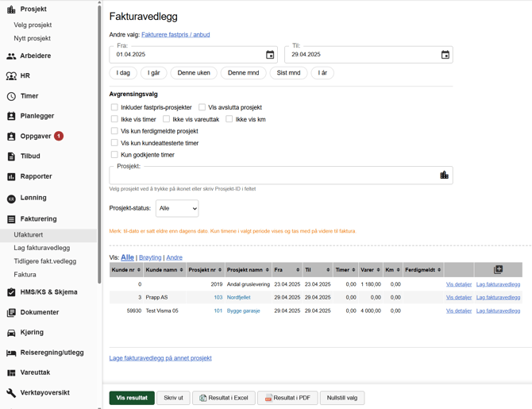Open the Fakturere fastpris / anbud link
The height and width of the screenshot is (409, 532).
pos(175,35)
